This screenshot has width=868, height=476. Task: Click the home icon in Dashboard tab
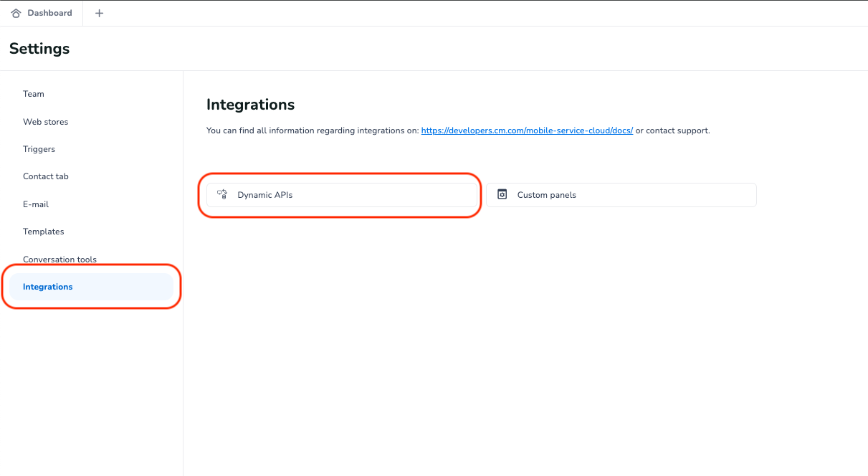pyautogui.click(x=16, y=13)
